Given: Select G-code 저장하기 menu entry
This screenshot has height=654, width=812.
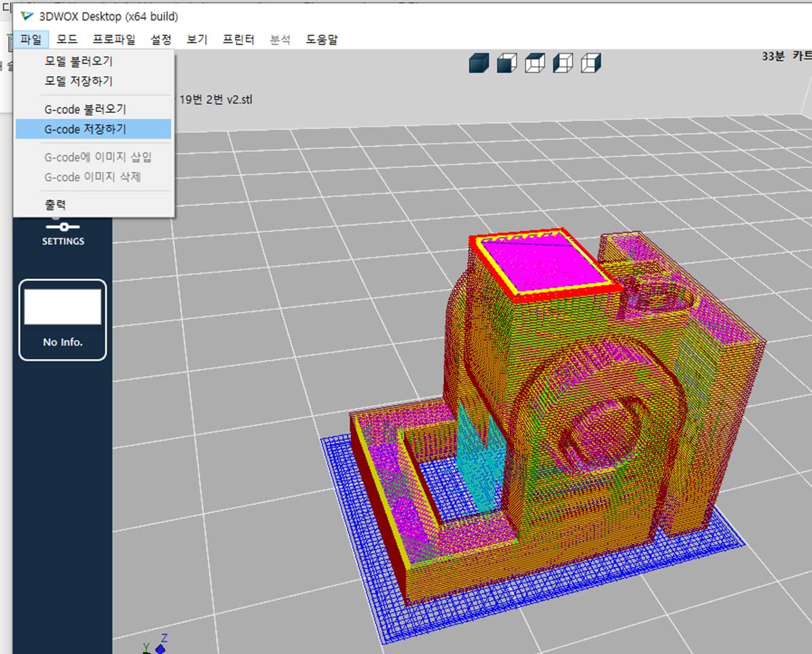Looking at the screenshot, I should click(93, 129).
